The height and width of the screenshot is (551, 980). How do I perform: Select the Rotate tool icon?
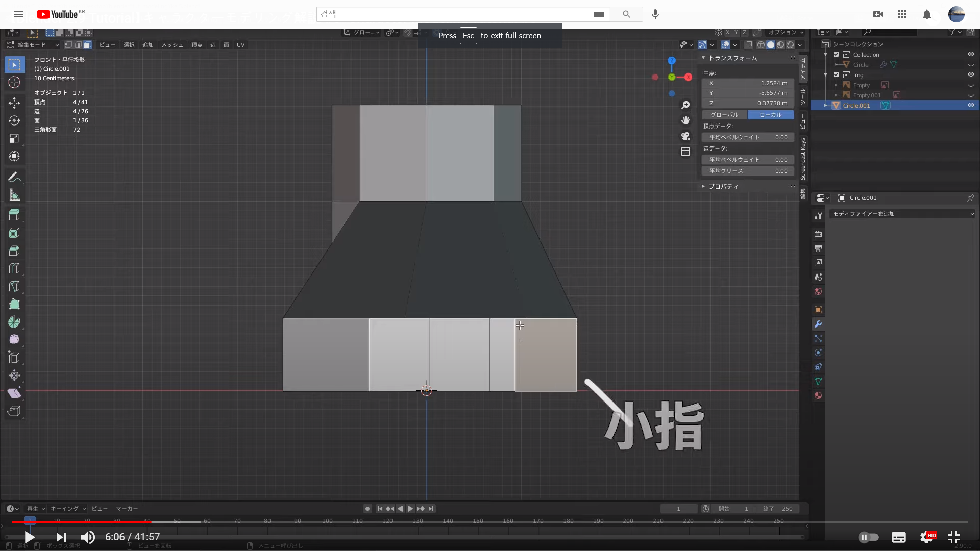(14, 120)
